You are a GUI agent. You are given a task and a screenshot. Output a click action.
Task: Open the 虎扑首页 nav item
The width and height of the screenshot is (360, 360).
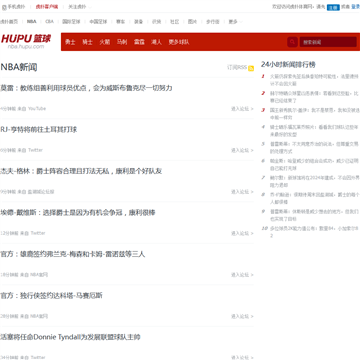pyautogui.click(x=9, y=22)
